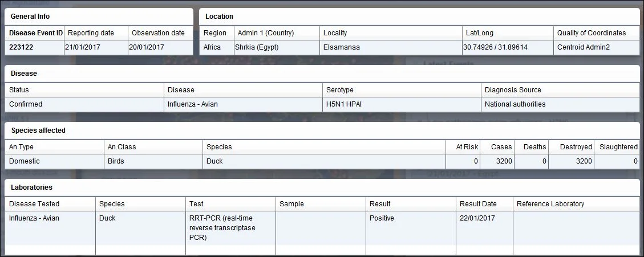Select the Shrkia (Egypt) country cell
644x257 pixels.
point(277,47)
